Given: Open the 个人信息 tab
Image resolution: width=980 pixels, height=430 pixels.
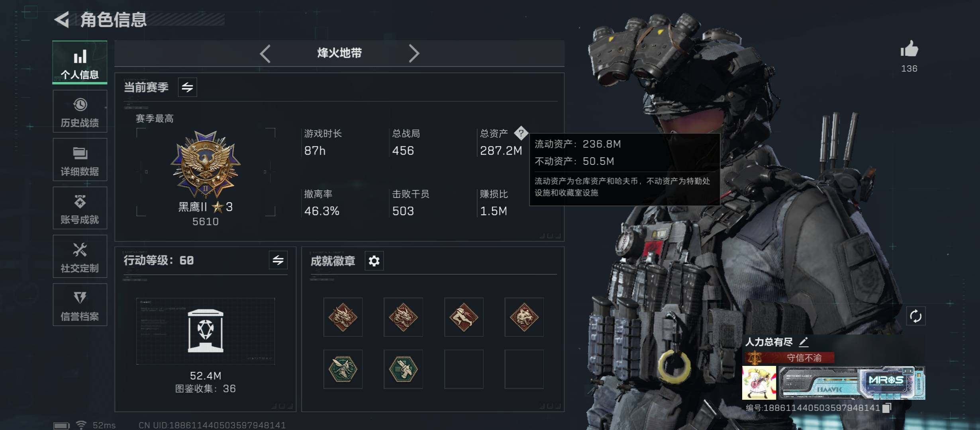Looking at the screenshot, I should click(80, 63).
